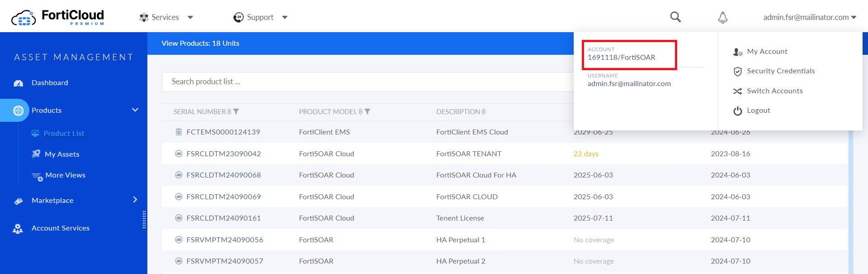The image size is (868, 274).
Task: Click the DESCRIPTION column header
Action: click(x=458, y=112)
